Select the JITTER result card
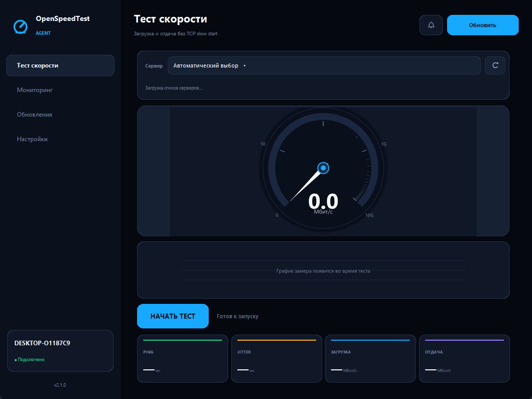This screenshot has width=532, height=399. pos(277,359)
